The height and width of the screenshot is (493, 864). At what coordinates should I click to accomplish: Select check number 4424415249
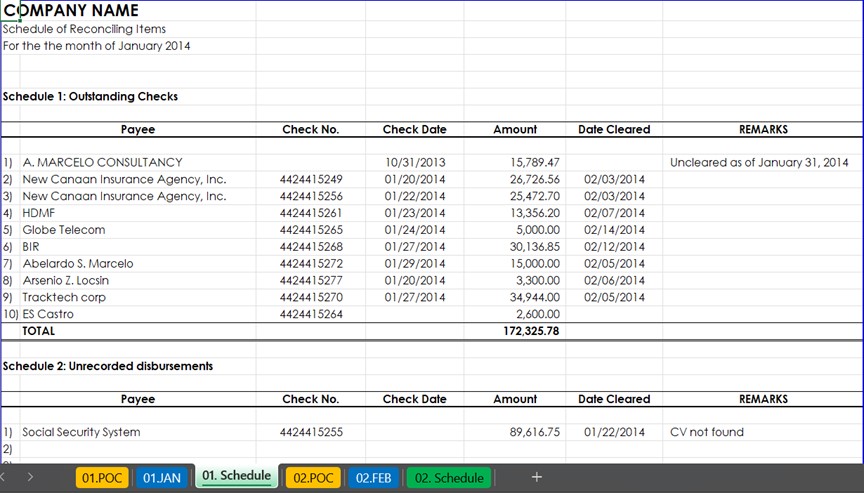click(311, 180)
